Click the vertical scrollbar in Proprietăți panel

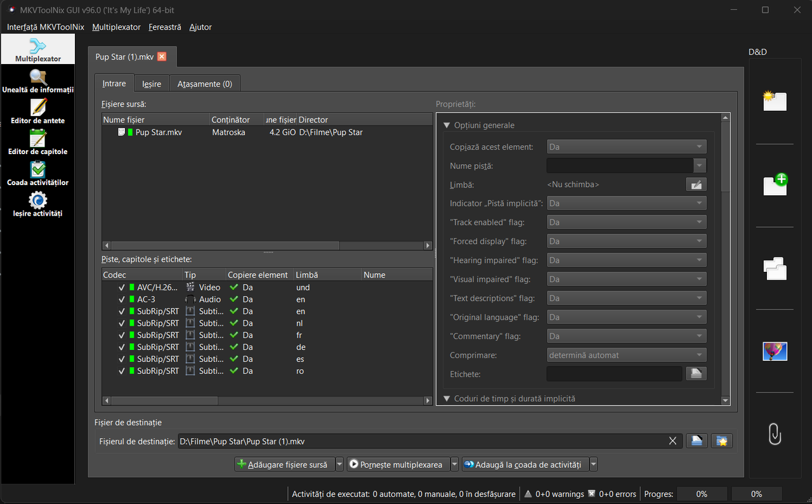pyautogui.click(x=726, y=259)
